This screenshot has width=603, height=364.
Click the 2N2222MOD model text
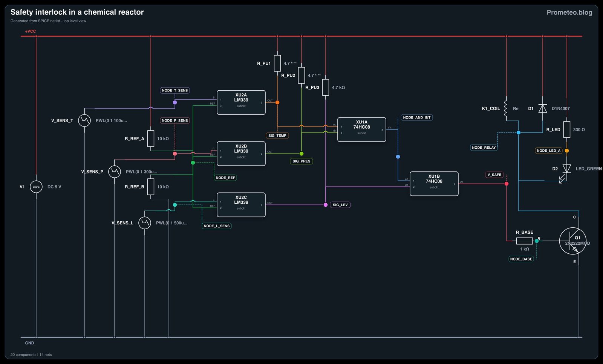pos(577,243)
